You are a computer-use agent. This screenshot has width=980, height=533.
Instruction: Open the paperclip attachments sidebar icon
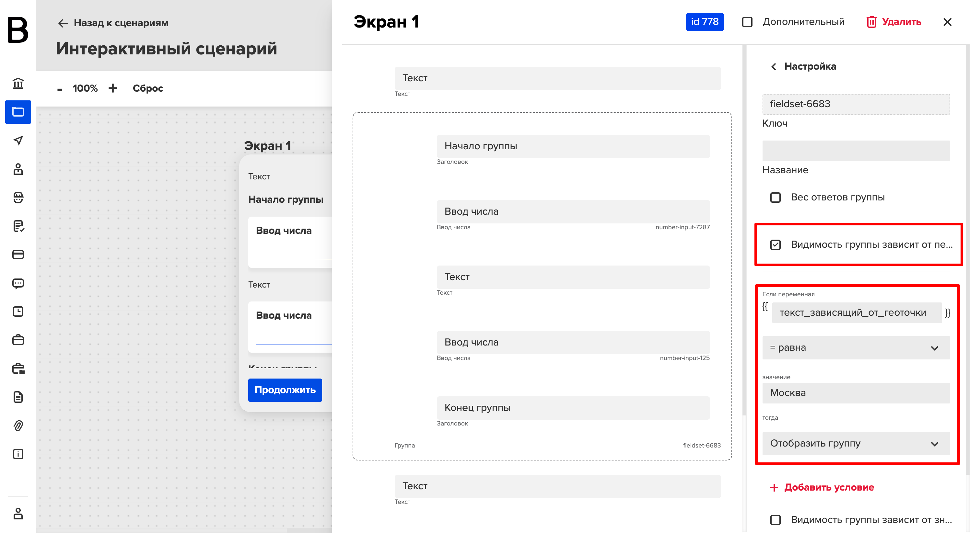pos(18,425)
